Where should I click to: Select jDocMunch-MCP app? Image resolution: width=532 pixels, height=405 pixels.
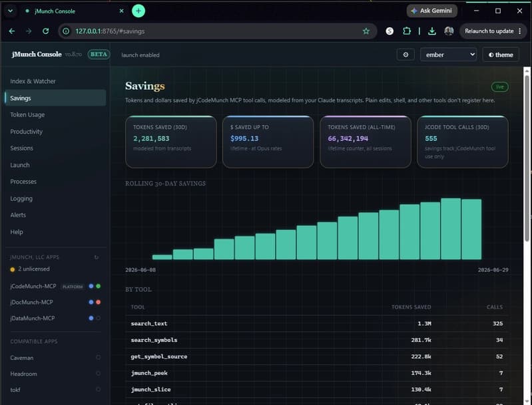(x=31, y=303)
